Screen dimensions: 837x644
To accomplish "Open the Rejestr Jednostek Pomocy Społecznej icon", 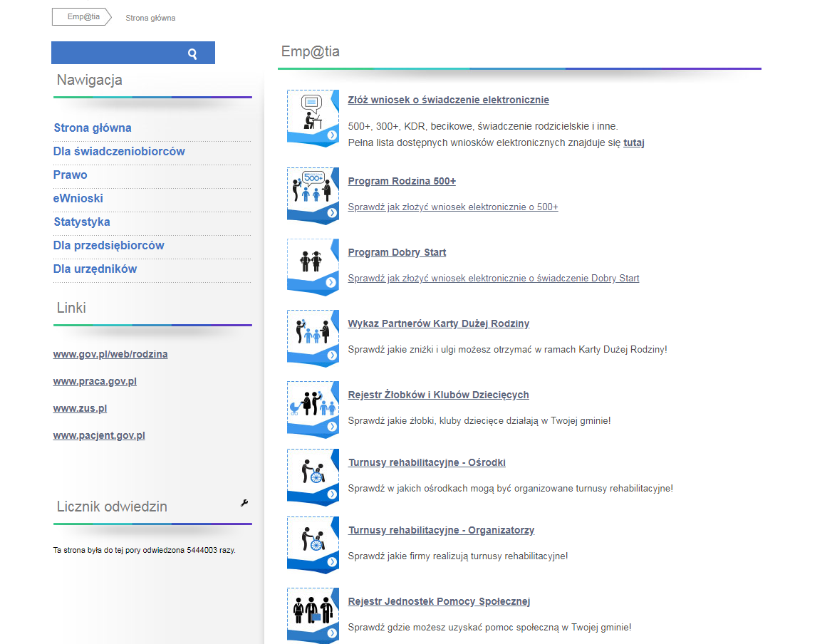I will (313, 615).
